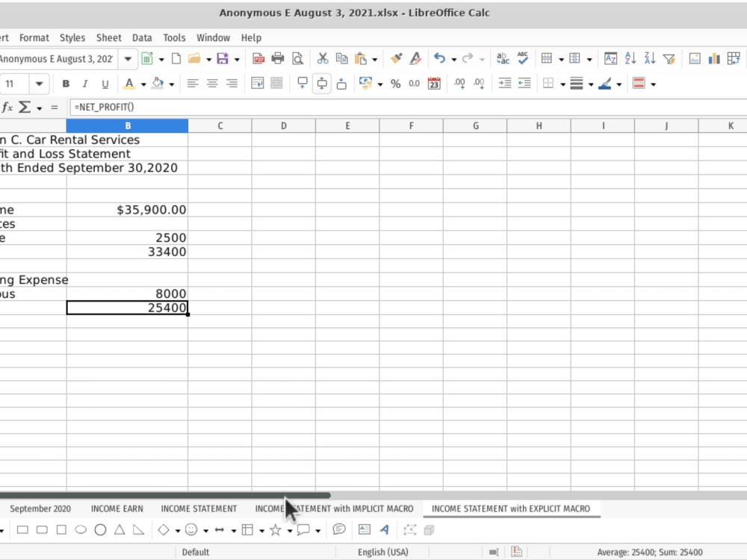Select the September 2020 sheet tab
This screenshot has width=747, height=560.
pyautogui.click(x=40, y=508)
